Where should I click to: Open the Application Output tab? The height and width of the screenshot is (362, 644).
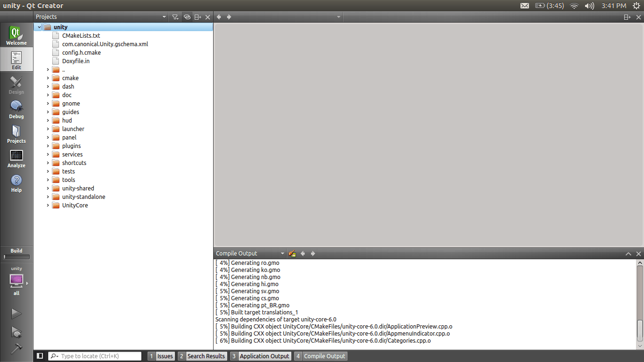coord(260,356)
